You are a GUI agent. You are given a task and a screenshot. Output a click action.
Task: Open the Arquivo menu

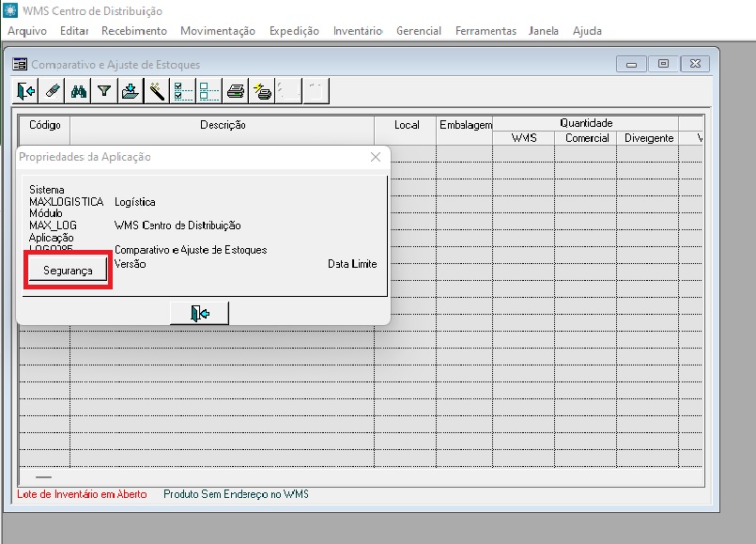27,31
